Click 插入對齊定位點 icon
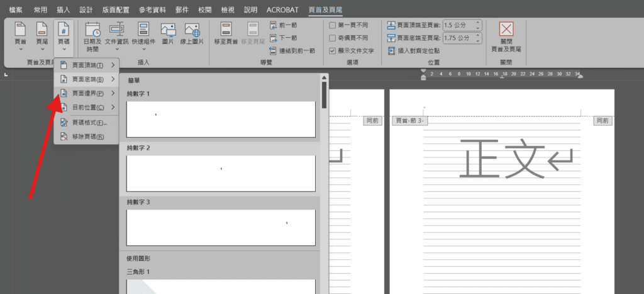 tap(392, 50)
